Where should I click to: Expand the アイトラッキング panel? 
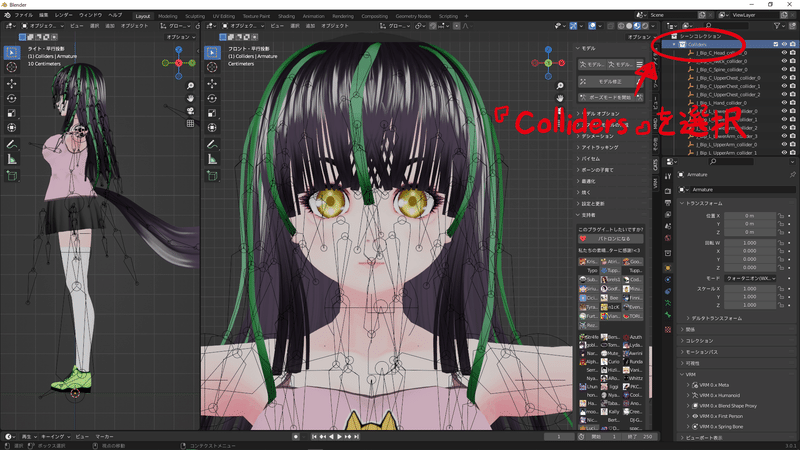pyautogui.click(x=597, y=147)
